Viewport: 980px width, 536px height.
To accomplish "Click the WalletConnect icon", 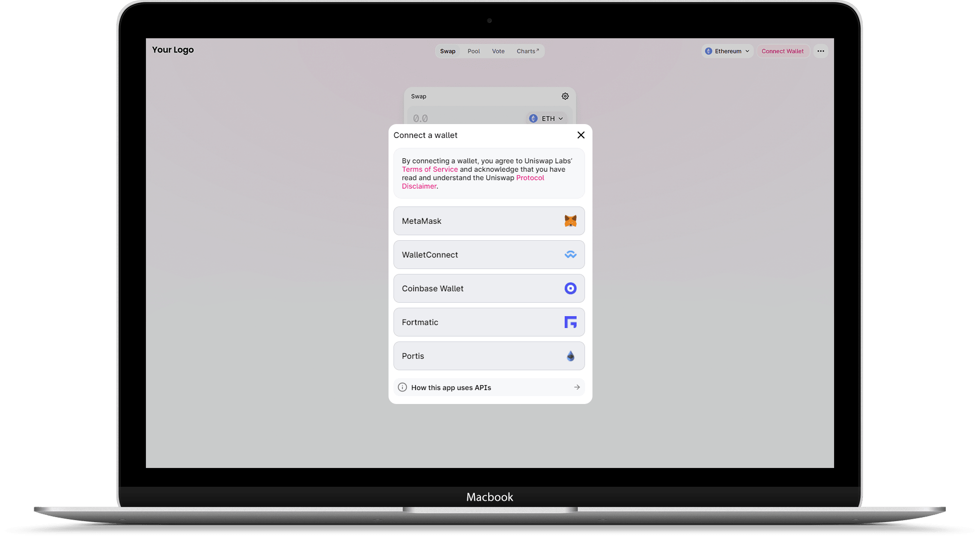I will tap(570, 254).
